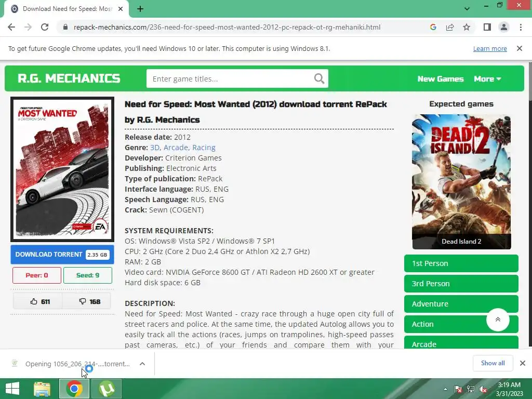Open the Chrome three-dot menu
Viewport: 532px width, 399px height.
[521, 27]
